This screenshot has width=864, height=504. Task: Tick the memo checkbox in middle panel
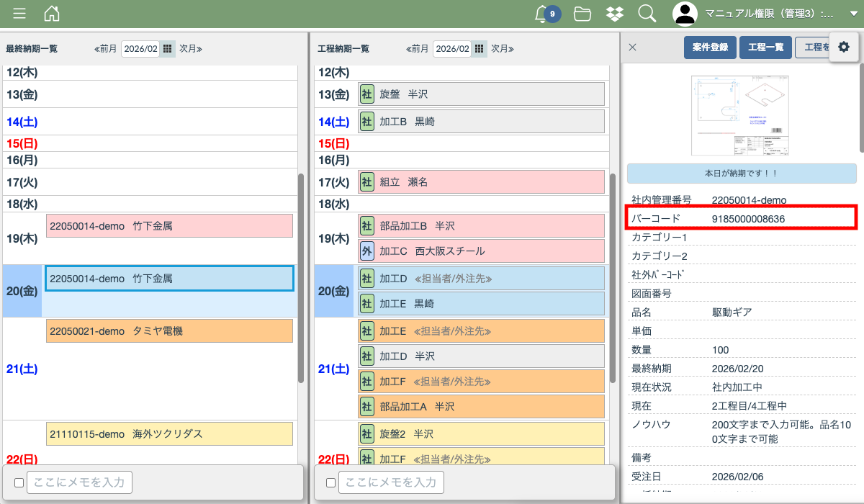pos(331,482)
